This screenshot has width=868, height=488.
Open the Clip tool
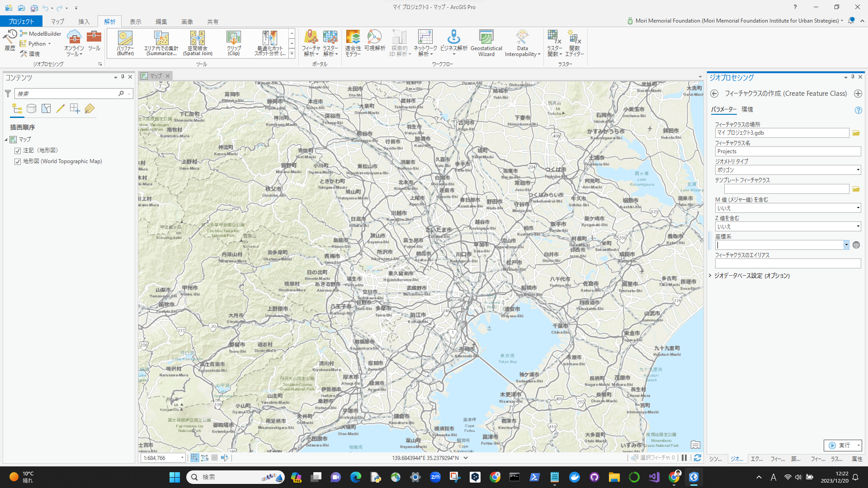tap(233, 43)
